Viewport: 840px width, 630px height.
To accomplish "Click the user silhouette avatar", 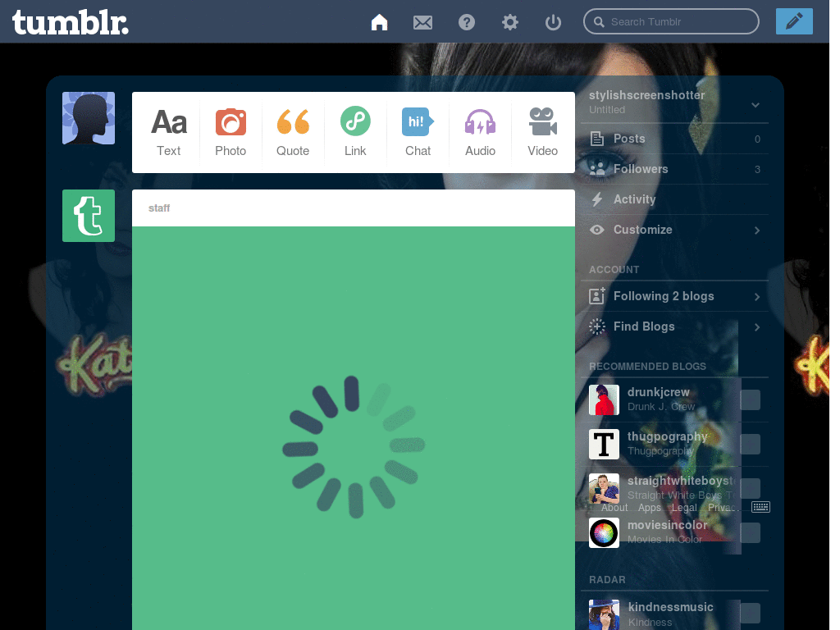I will [x=89, y=118].
